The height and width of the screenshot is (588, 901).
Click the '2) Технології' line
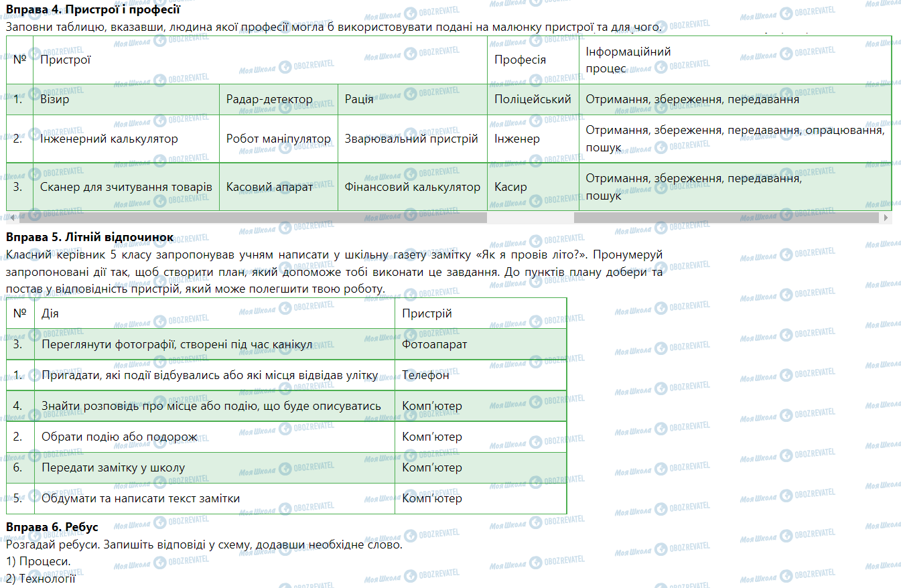coord(40,578)
